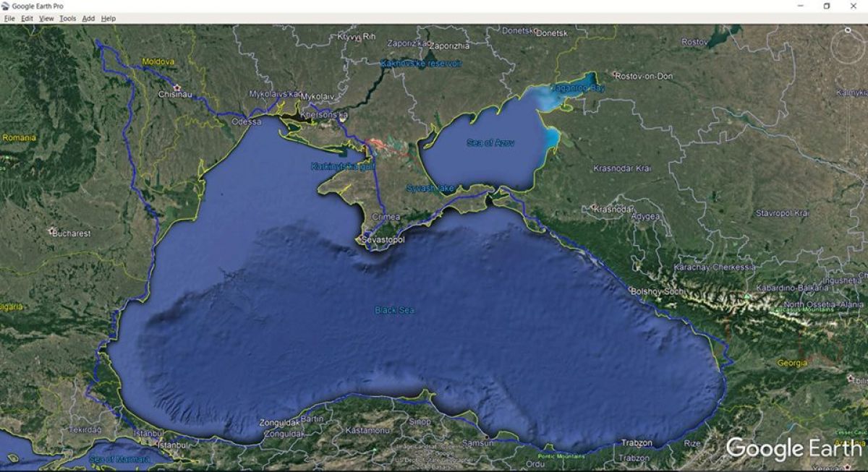
Task: Click the compass North marker to reset heading
Action: click(x=848, y=30)
